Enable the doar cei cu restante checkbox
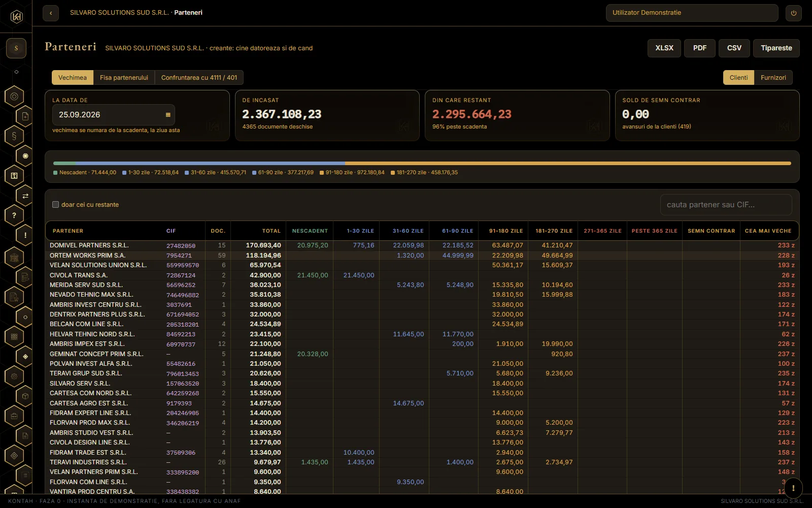Image resolution: width=812 pixels, height=508 pixels. coord(56,205)
